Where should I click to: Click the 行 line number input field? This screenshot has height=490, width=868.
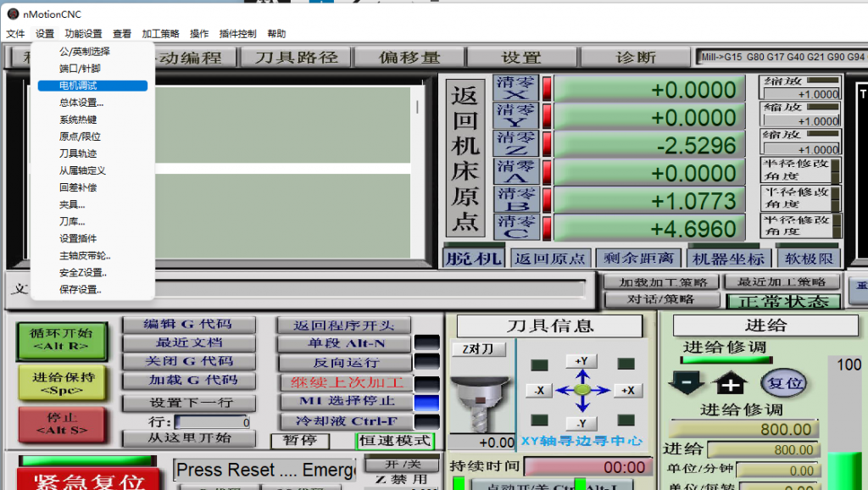pos(213,422)
